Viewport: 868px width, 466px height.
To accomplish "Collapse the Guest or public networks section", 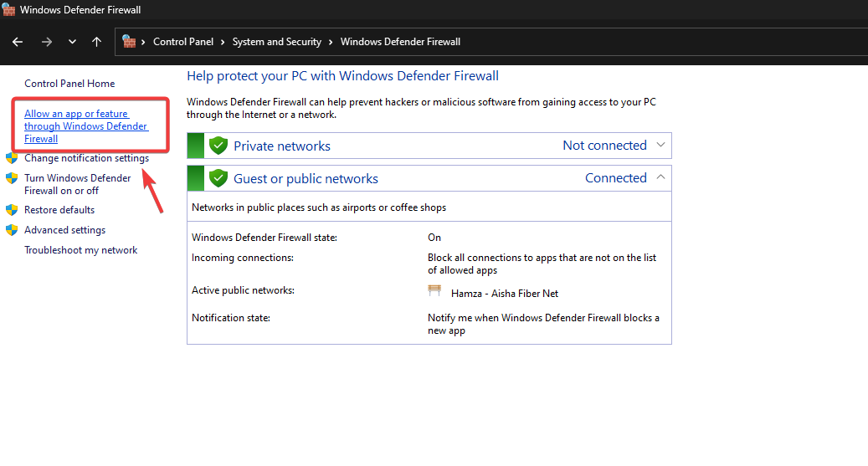I will point(660,177).
